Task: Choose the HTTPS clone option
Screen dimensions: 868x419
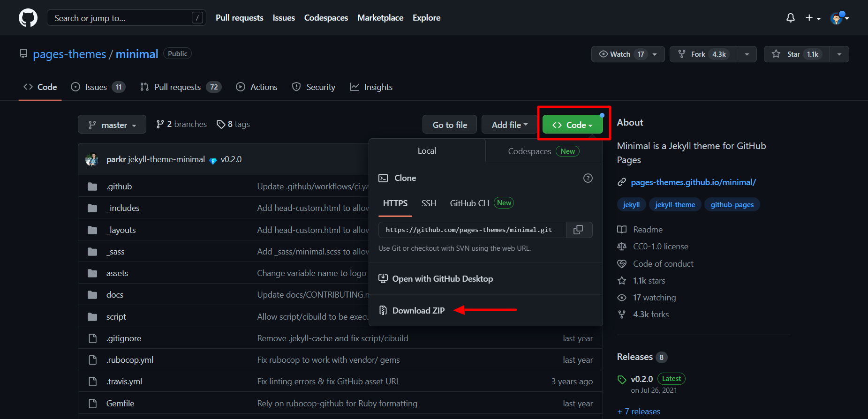Action: (x=395, y=203)
